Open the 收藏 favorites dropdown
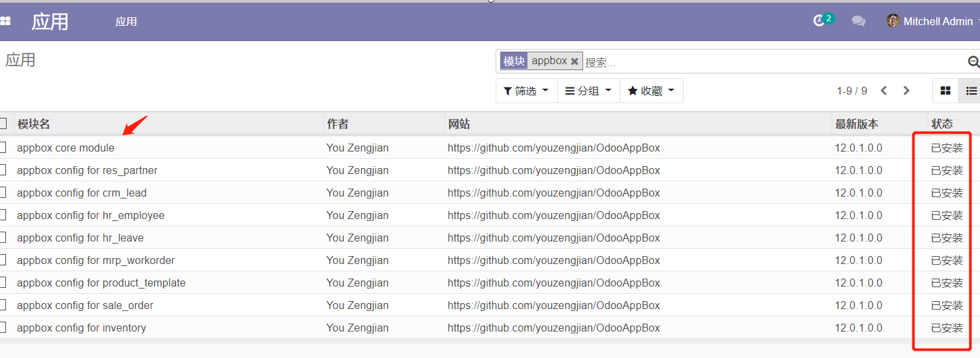The width and height of the screenshot is (980, 358). coord(651,91)
